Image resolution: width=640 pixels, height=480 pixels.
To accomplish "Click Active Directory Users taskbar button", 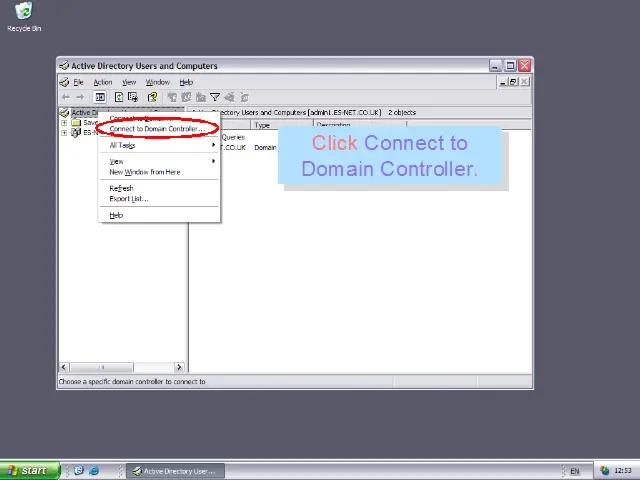I will coord(174,470).
